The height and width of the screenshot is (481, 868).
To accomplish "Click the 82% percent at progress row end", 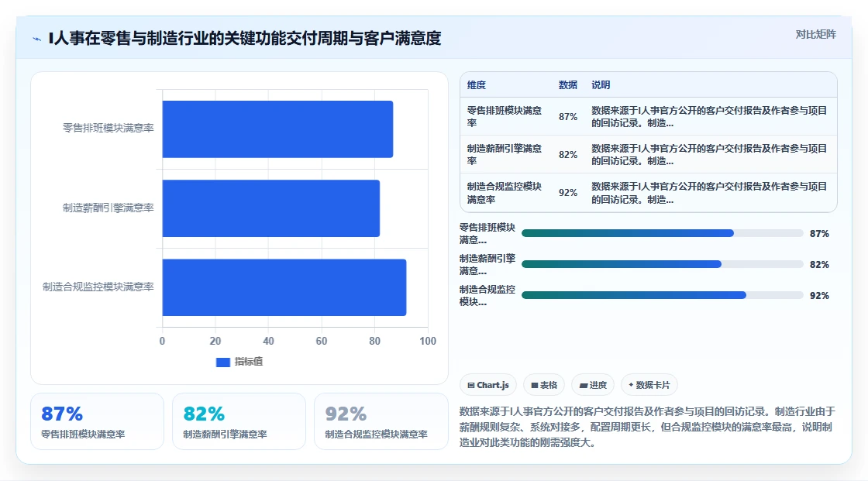I will click(x=819, y=265).
